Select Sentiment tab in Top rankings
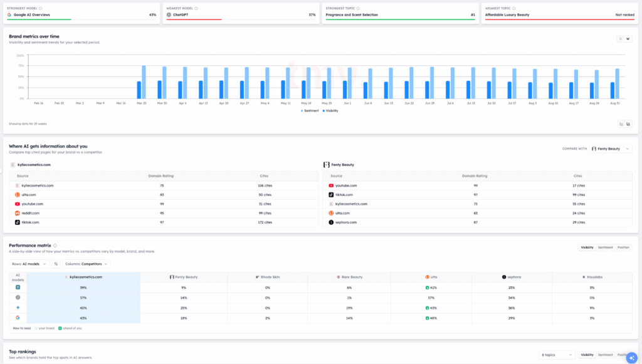642x364 pixels. (605, 355)
